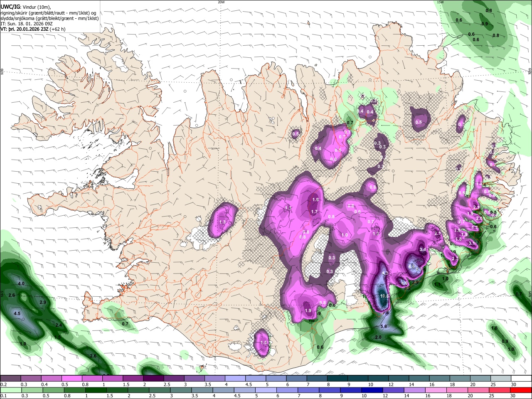Click the 5.6 value off the southeast coast
532x399 pixels.
(384, 326)
